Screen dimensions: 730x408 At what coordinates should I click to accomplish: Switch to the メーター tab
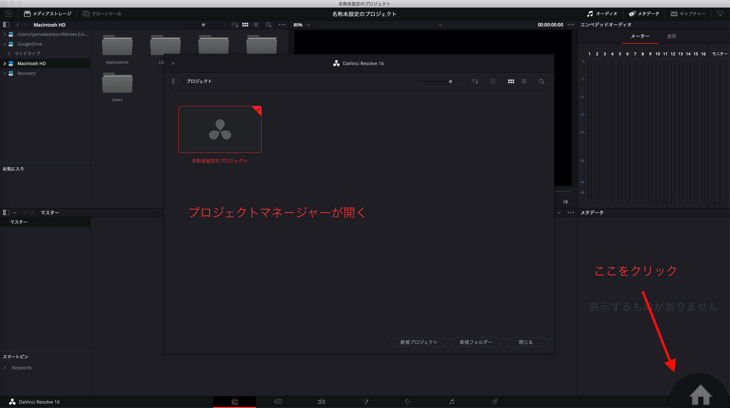pos(640,36)
